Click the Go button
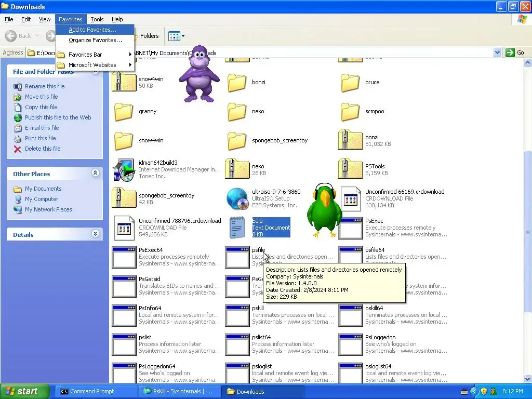This screenshot has width=532, height=399. point(515,52)
